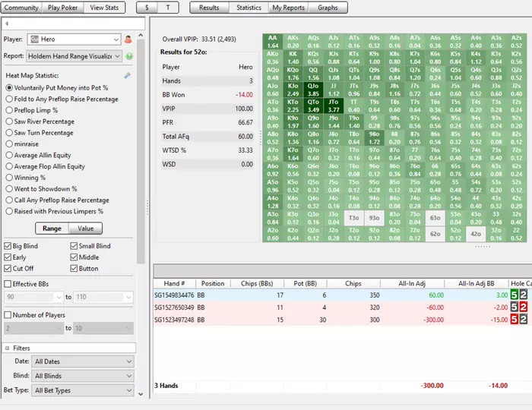The image size is (532, 410).
Task: Select T3o cell in heat map
Action: (x=354, y=218)
